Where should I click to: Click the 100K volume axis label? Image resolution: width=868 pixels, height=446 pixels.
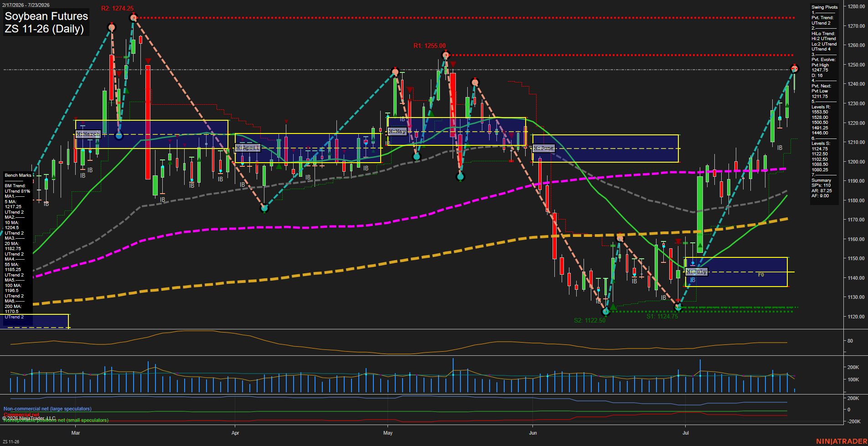(x=853, y=379)
